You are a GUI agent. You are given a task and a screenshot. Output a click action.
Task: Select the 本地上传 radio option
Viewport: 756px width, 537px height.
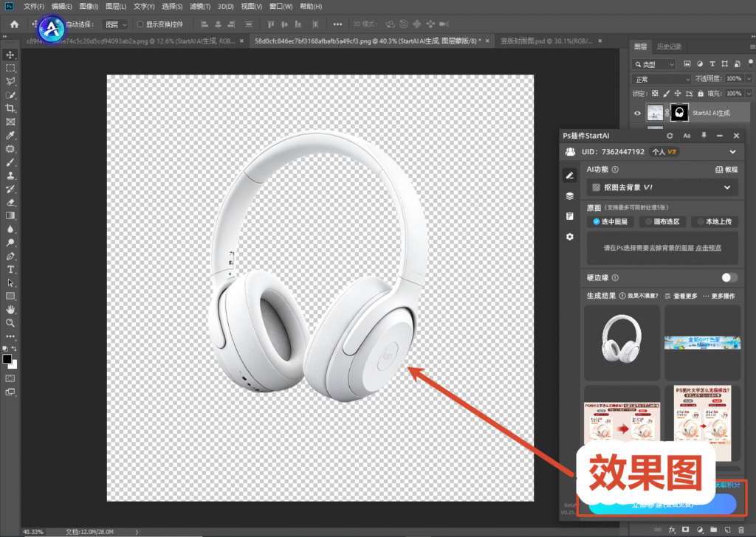click(715, 221)
